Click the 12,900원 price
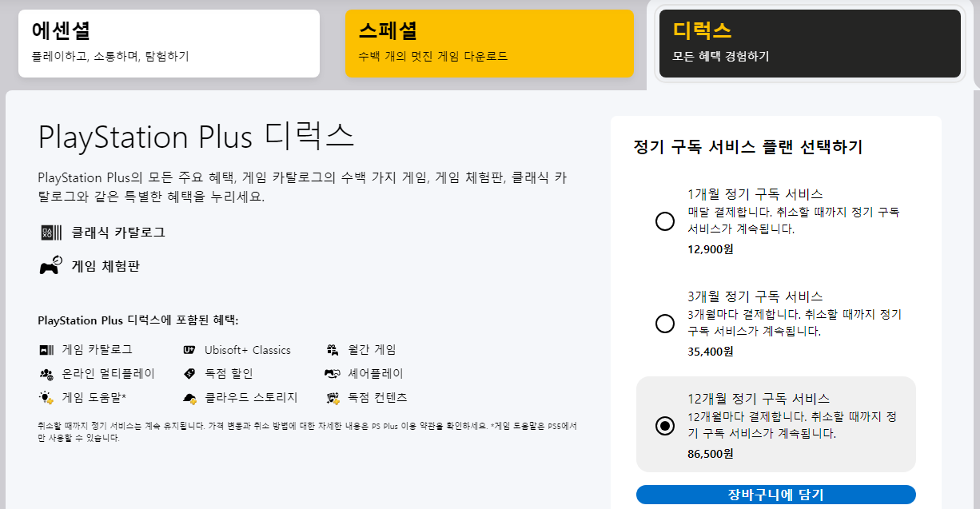This screenshot has height=509, width=980. pos(710,249)
